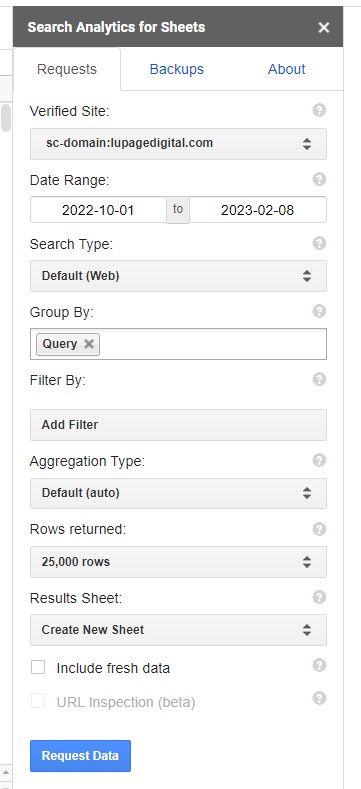Expand the Search Type Default (Web) dropdown
This screenshot has width=361, height=789.
click(178, 276)
